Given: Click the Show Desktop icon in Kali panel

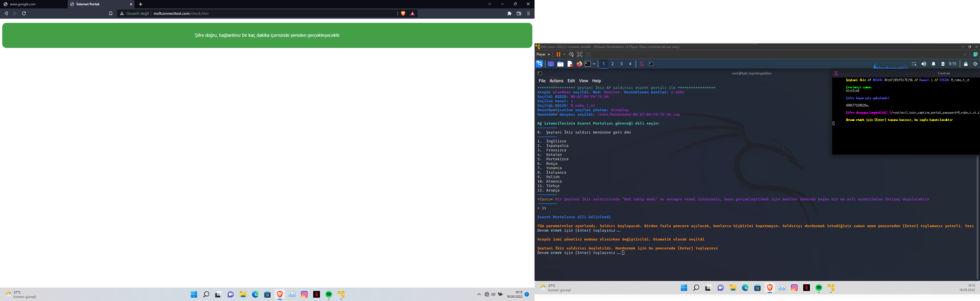Looking at the screenshot, I should (551, 64).
